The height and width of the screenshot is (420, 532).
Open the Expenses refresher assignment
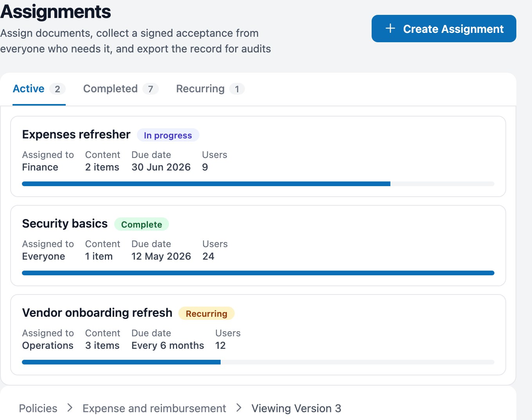tap(76, 135)
